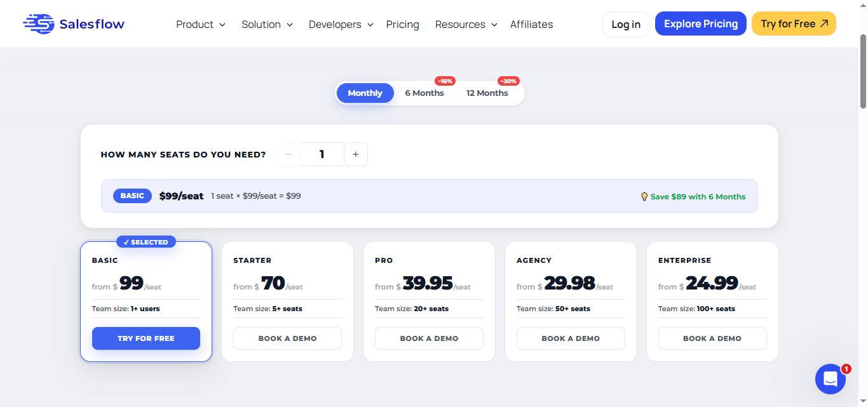Go to the Pricing menu item
Image resolution: width=868 pixels, height=407 pixels.
pos(402,24)
